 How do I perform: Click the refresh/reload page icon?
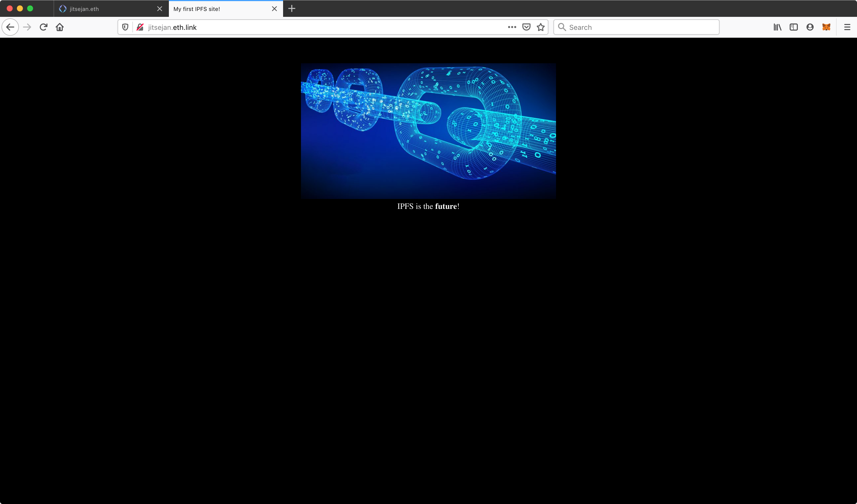(x=43, y=27)
